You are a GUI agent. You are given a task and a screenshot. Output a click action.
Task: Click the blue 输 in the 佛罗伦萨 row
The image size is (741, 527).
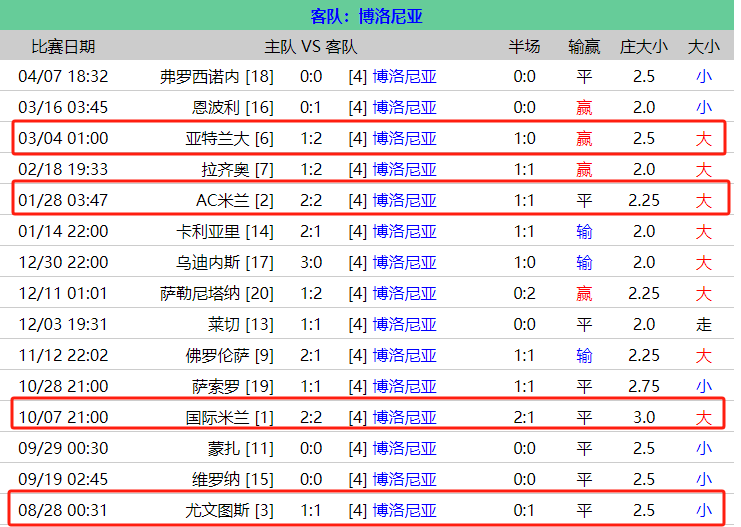(584, 355)
